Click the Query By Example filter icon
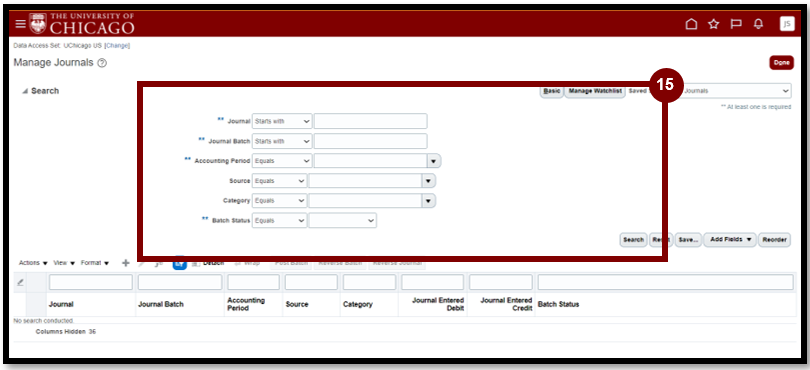This screenshot has height=370, width=810. [179, 263]
